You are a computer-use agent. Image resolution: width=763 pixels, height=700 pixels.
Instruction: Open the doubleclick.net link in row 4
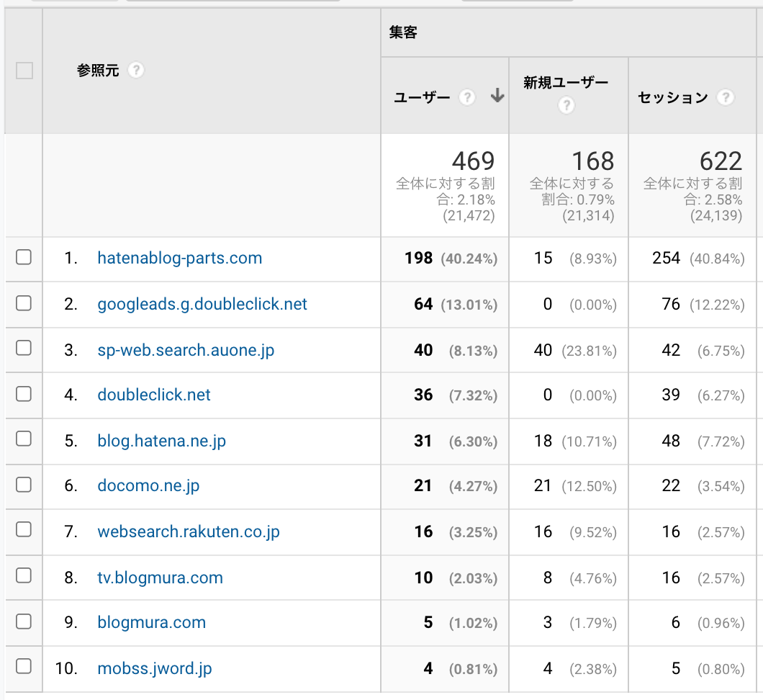click(154, 395)
